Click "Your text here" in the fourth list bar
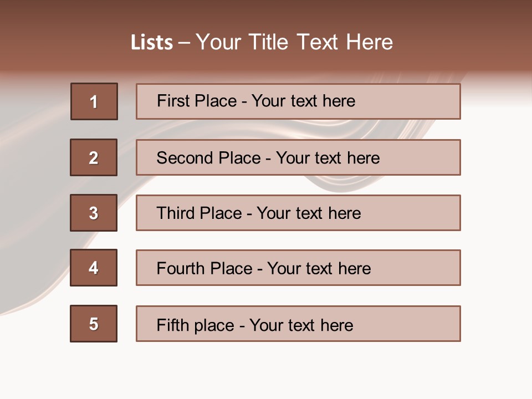Image resolution: width=532 pixels, height=399 pixels. (319, 269)
